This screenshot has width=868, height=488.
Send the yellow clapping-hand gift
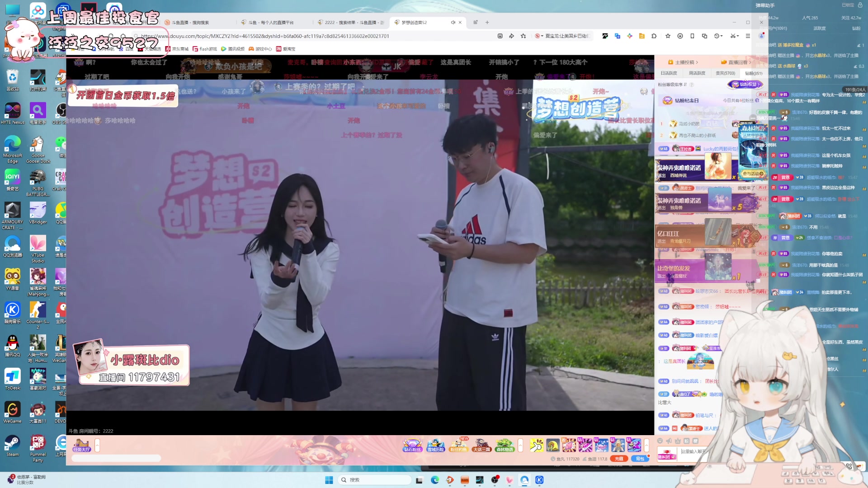(x=537, y=445)
